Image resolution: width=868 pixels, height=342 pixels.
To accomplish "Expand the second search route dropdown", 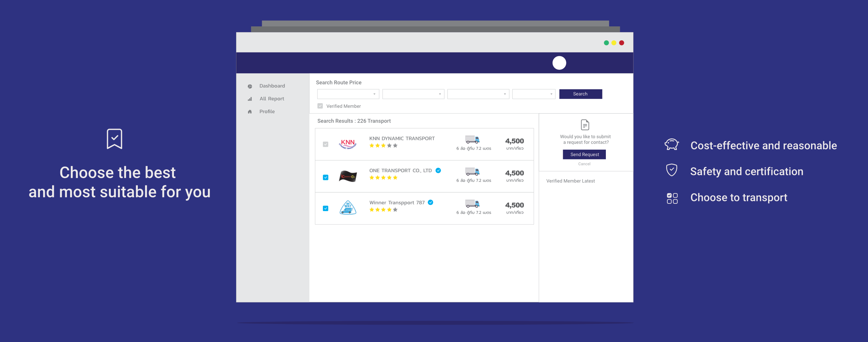I will tap(413, 94).
